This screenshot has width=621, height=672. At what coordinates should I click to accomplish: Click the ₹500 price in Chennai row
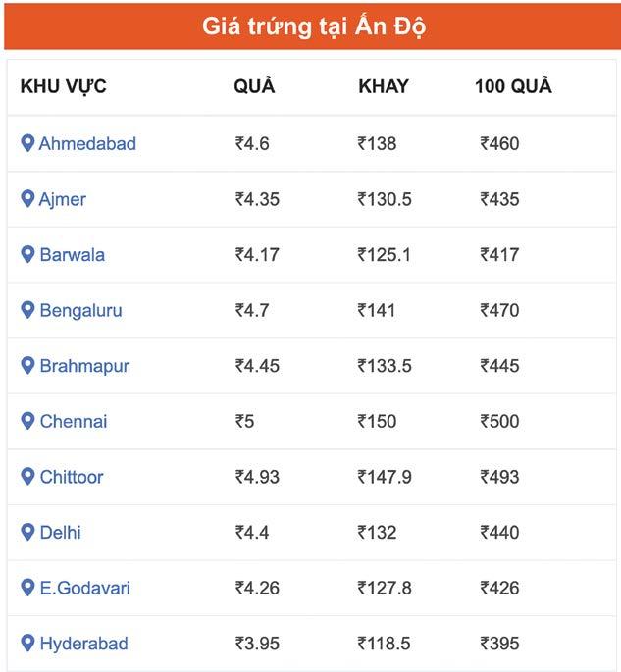coord(499,422)
